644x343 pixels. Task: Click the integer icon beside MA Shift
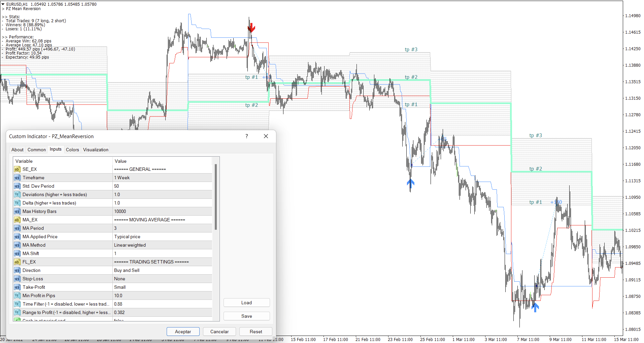tap(17, 253)
